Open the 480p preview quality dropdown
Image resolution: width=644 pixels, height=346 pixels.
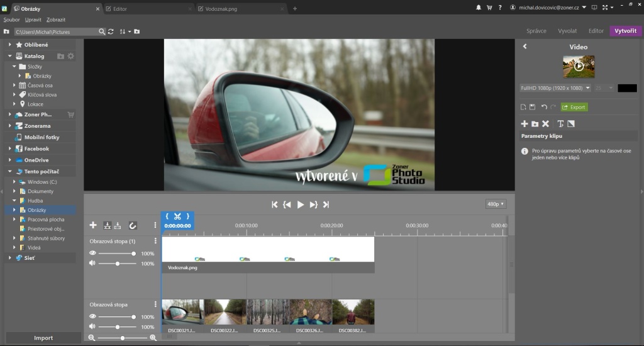(x=496, y=204)
